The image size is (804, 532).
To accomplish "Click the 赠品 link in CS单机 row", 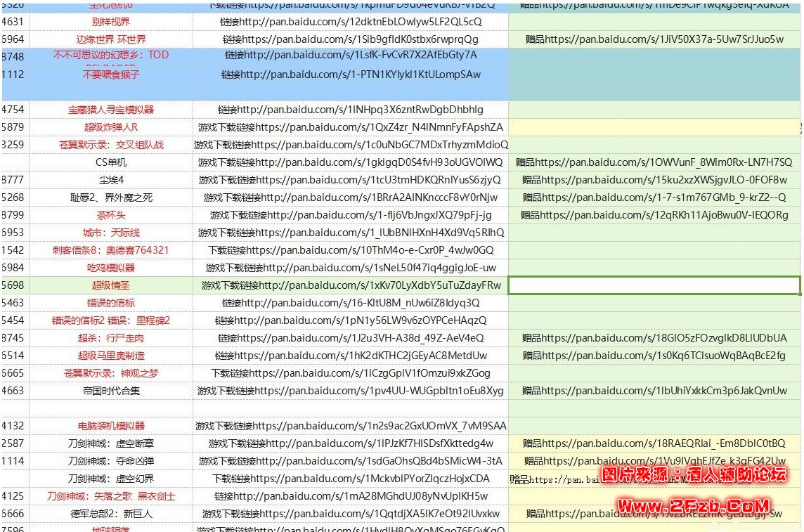I will (654, 162).
